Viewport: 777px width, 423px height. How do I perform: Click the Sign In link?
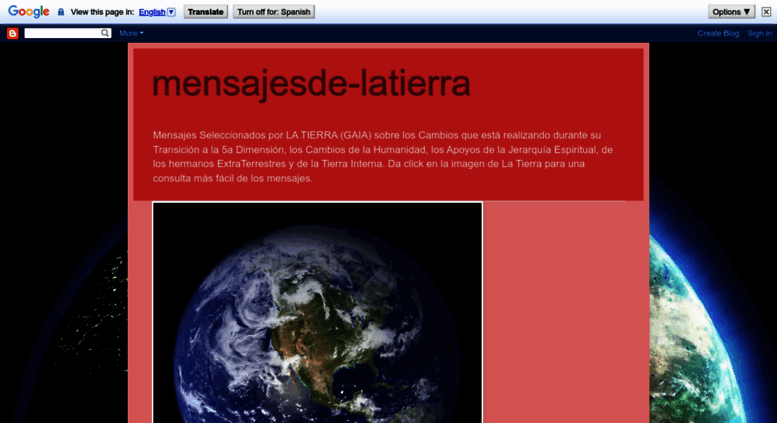760,33
